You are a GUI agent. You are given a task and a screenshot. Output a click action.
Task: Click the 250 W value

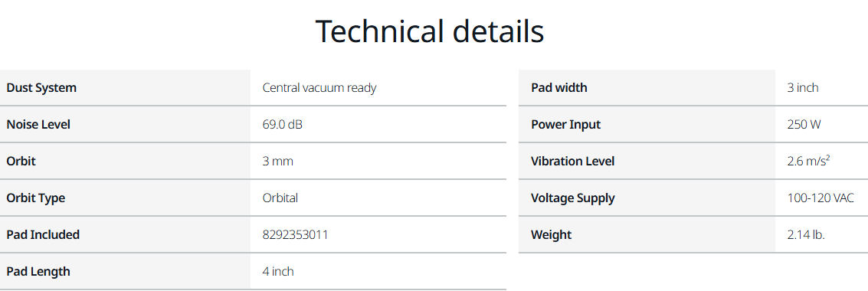click(x=804, y=125)
